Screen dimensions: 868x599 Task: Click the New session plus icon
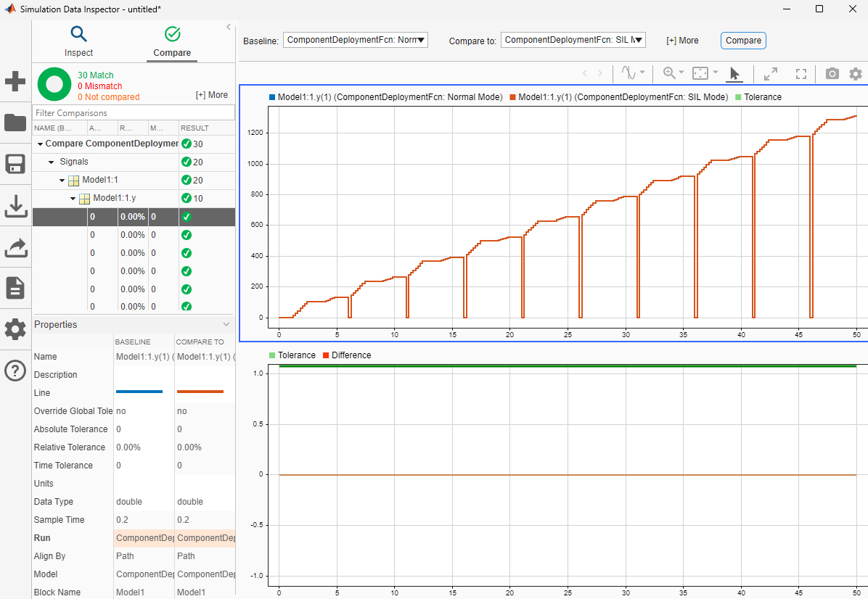coord(15,81)
